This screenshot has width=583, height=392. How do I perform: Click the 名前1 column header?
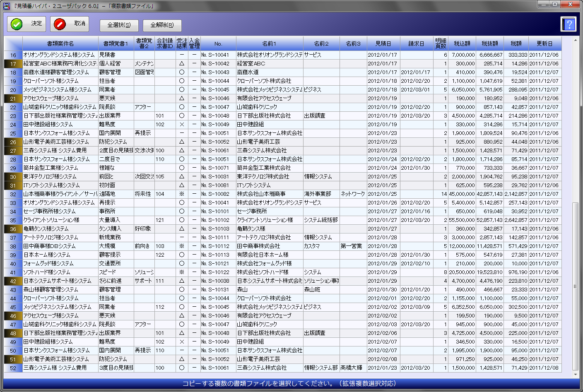270,43
